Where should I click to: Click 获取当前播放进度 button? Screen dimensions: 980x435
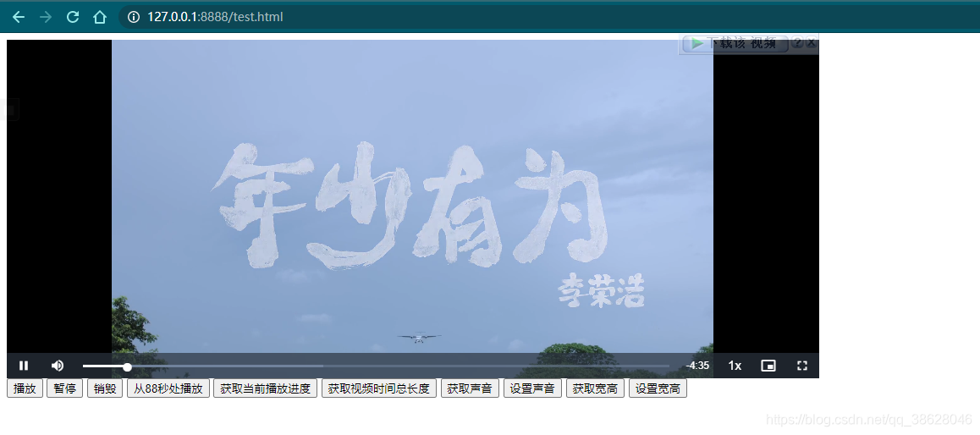266,388
